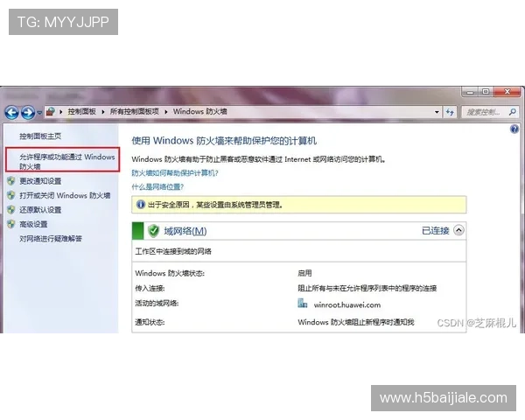Click green shield icon beside 域网络
This screenshot has height=420, width=525.
pos(153,231)
